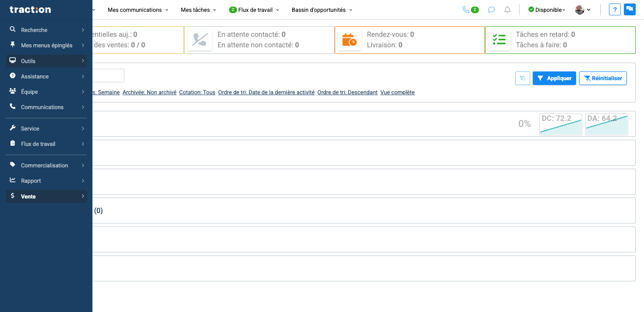Click the Livraison: 0 text
Viewport: 644px width, 312px height.
point(385,45)
